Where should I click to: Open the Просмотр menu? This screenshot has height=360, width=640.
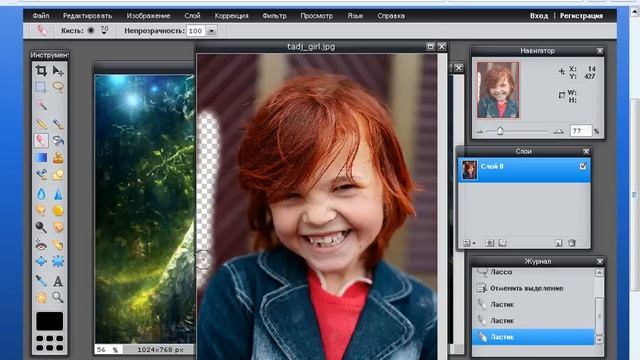click(317, 16)
